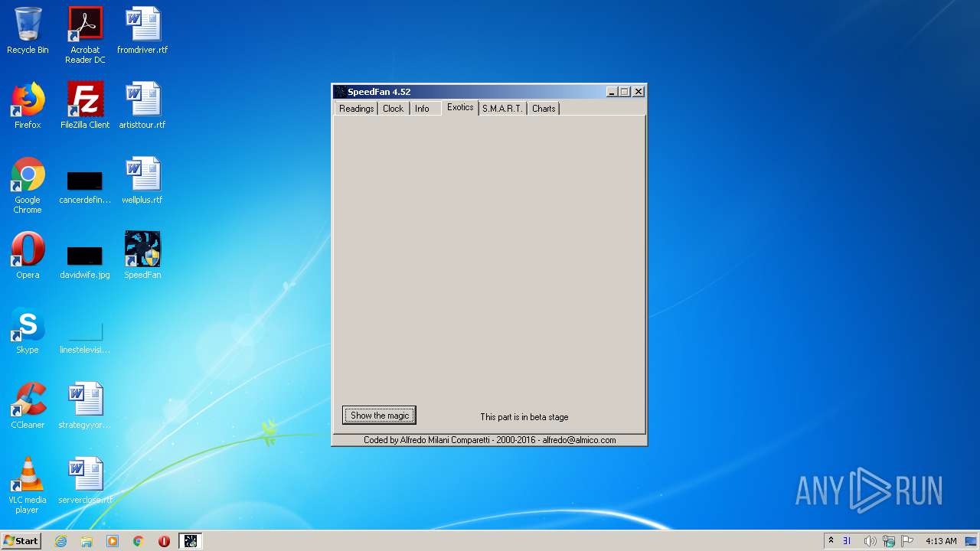Launch Chrome from the taskbar

pos(139,541)
